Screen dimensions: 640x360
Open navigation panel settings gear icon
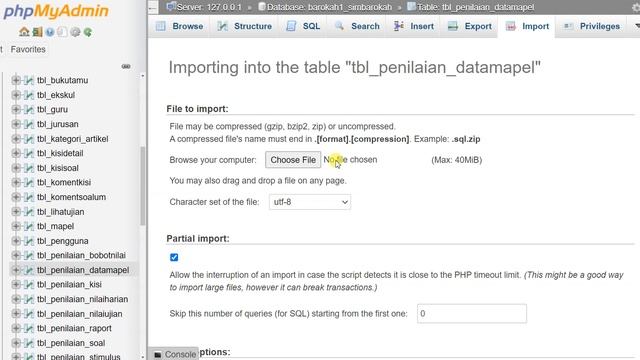coord(75,32)
